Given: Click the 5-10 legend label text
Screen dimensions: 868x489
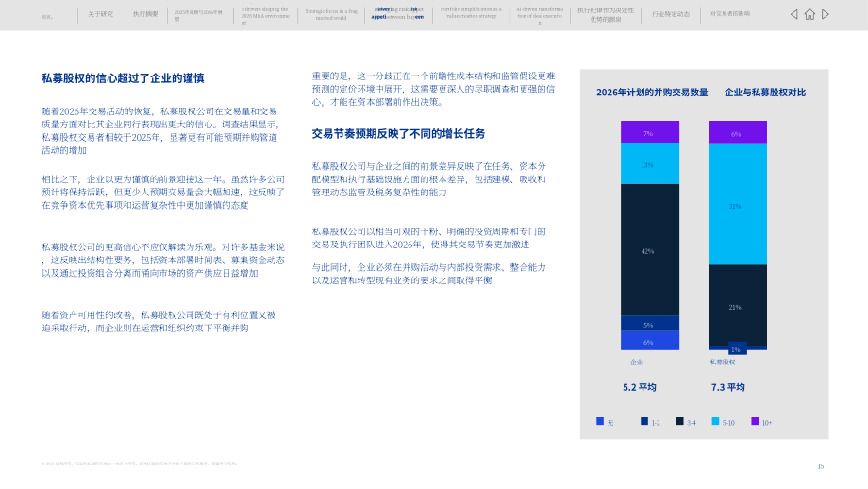Looking at the screenshot, I should click(728, 423).
